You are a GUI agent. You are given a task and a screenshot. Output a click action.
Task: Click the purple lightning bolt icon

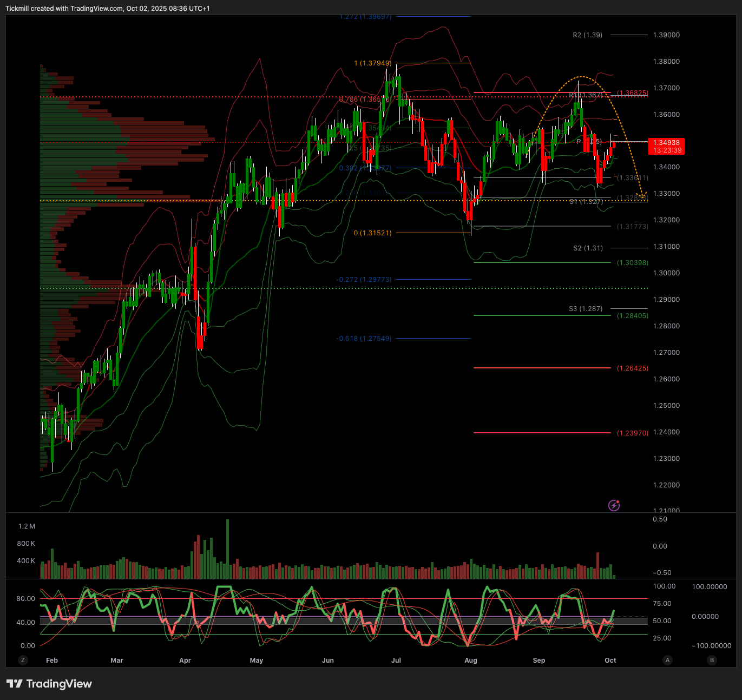tap(614, 505)
